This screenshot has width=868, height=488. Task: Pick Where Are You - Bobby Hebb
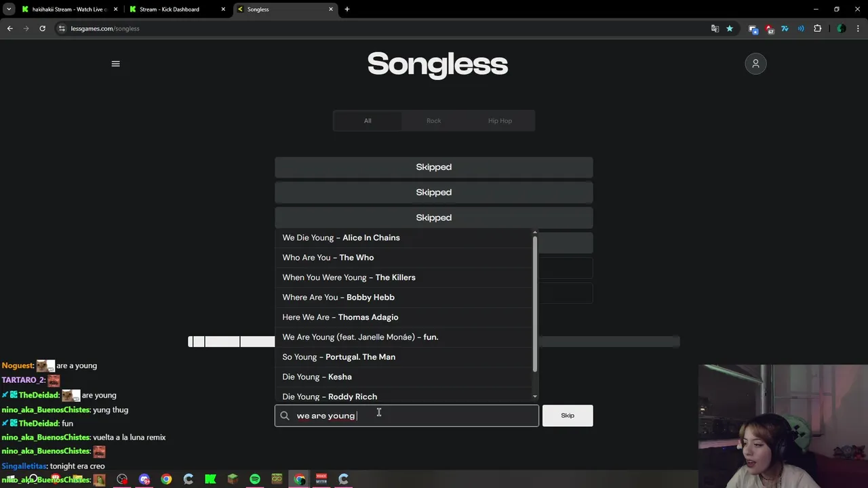coord(405,297)
